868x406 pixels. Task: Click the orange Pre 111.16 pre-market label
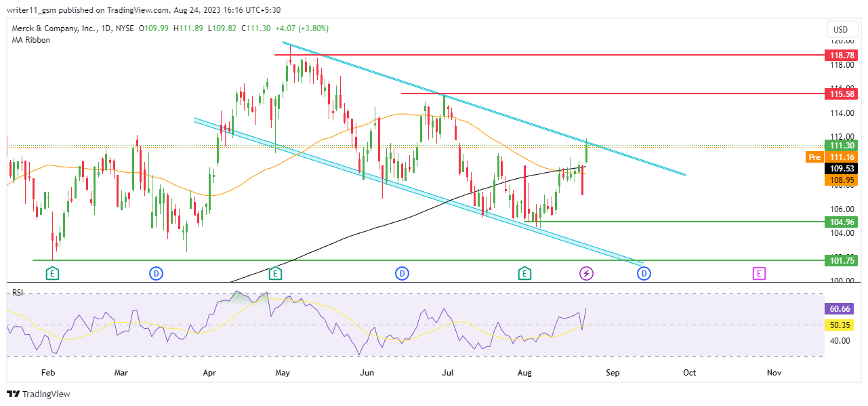point(832,157)
